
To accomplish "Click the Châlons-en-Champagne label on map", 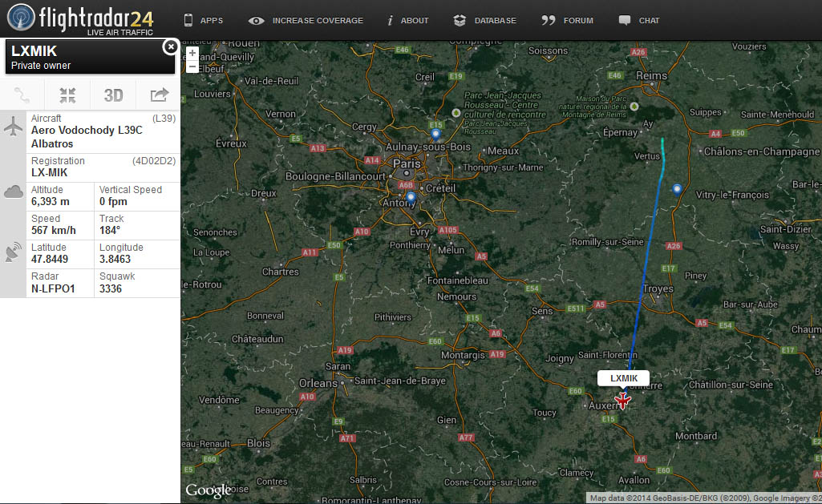I will click(762, 151).
